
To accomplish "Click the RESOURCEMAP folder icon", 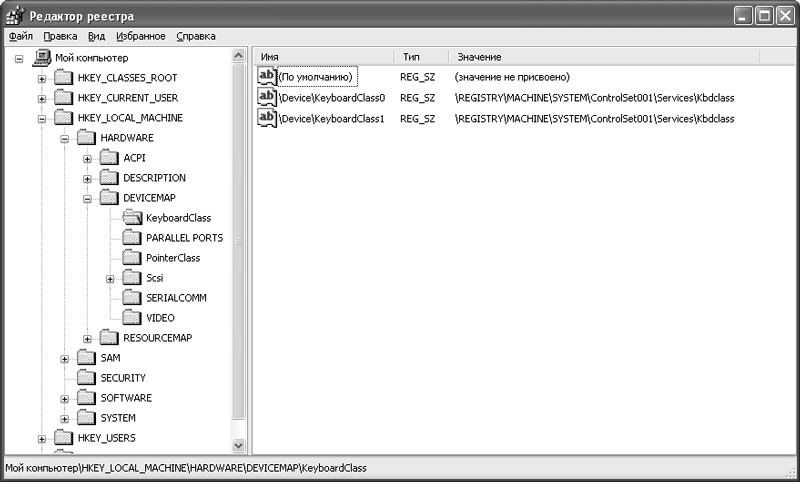I will pos(109,337).
